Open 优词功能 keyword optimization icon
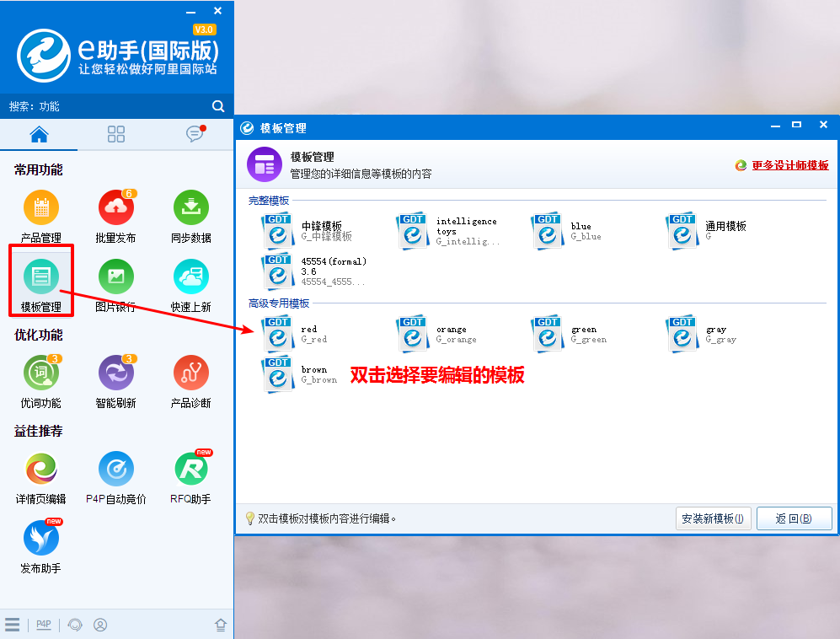The width and height of the screenshot is (840, 639). pos(41,373)
